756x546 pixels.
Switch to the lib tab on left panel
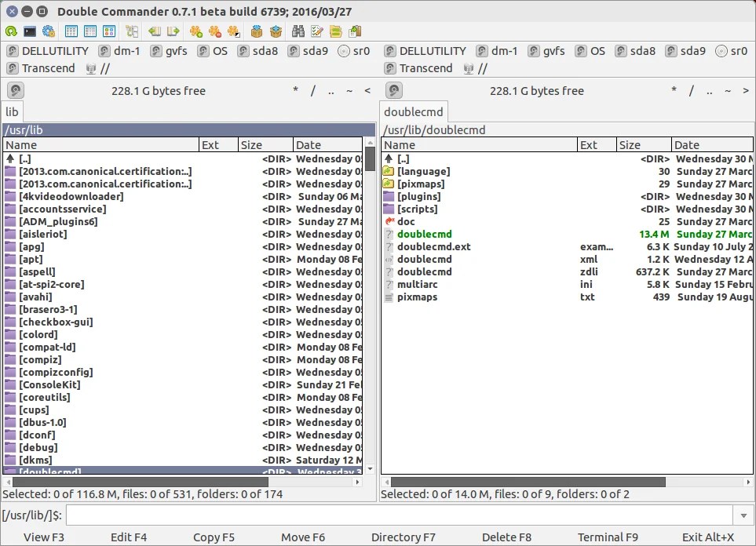coord(11,111)
